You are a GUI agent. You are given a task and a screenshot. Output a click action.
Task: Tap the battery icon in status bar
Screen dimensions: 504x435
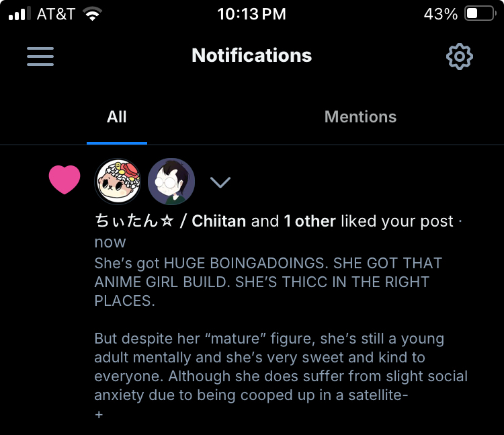[x=480, y=14]
